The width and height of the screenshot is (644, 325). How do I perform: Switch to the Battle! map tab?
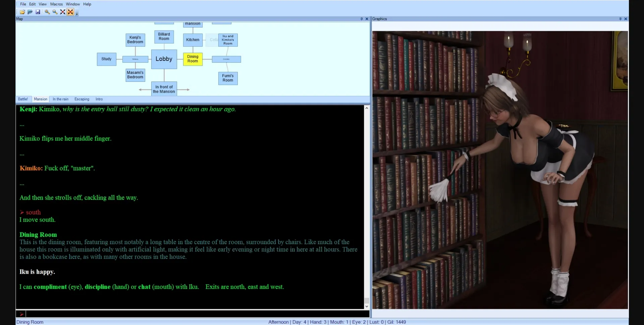coord(23,99)
